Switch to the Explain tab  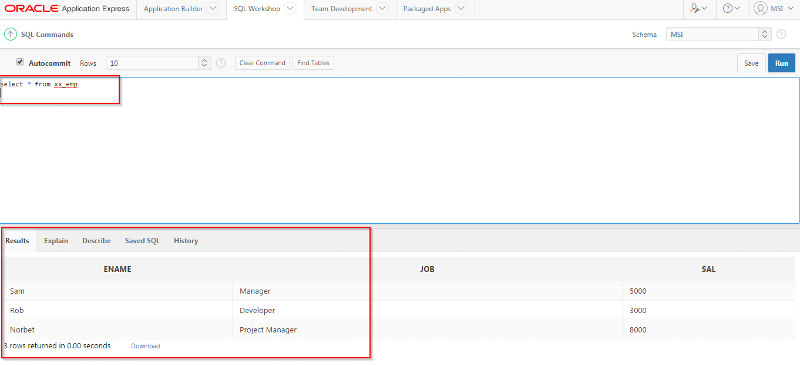pos(56,240)
